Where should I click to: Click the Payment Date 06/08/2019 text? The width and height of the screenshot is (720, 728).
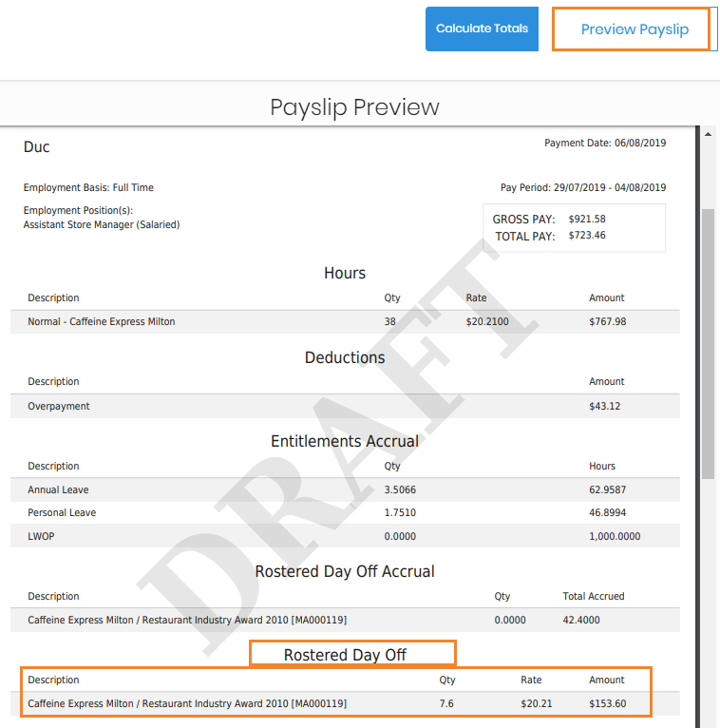click(x=605, y=144)
